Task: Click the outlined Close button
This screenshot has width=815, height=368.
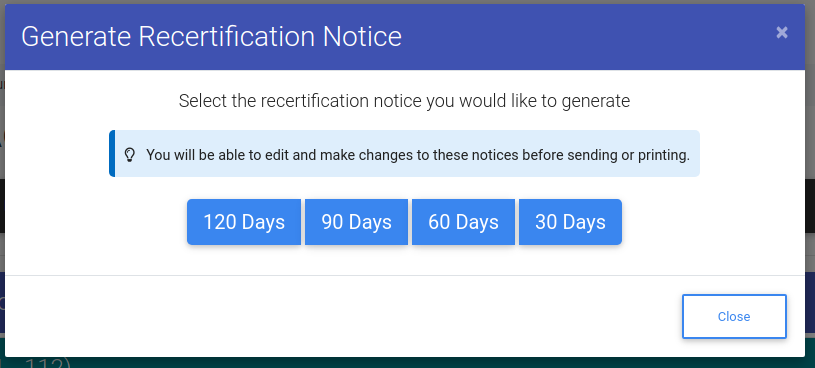Action: point(734,317)
